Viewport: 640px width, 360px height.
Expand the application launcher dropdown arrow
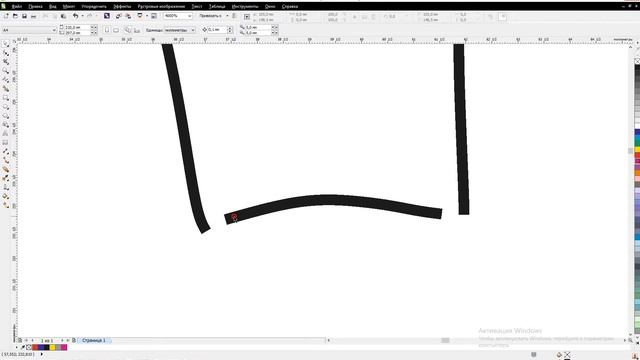tap(147, 16)
